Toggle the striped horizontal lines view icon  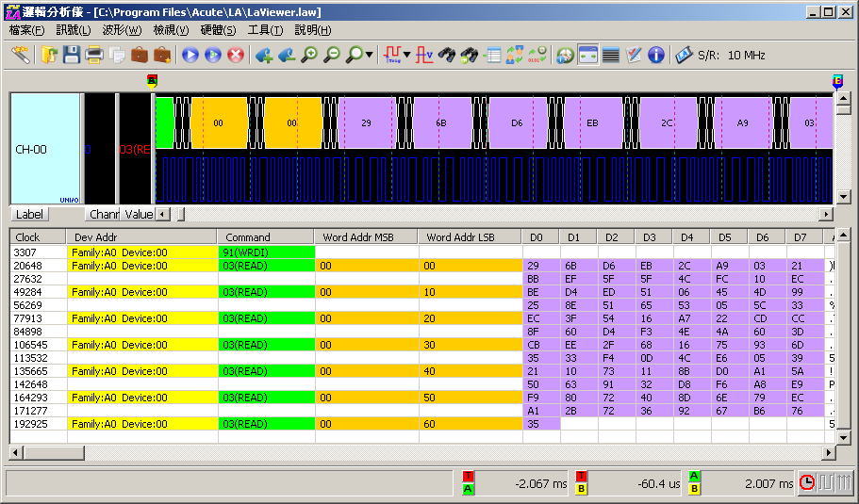tap(611, 55)
